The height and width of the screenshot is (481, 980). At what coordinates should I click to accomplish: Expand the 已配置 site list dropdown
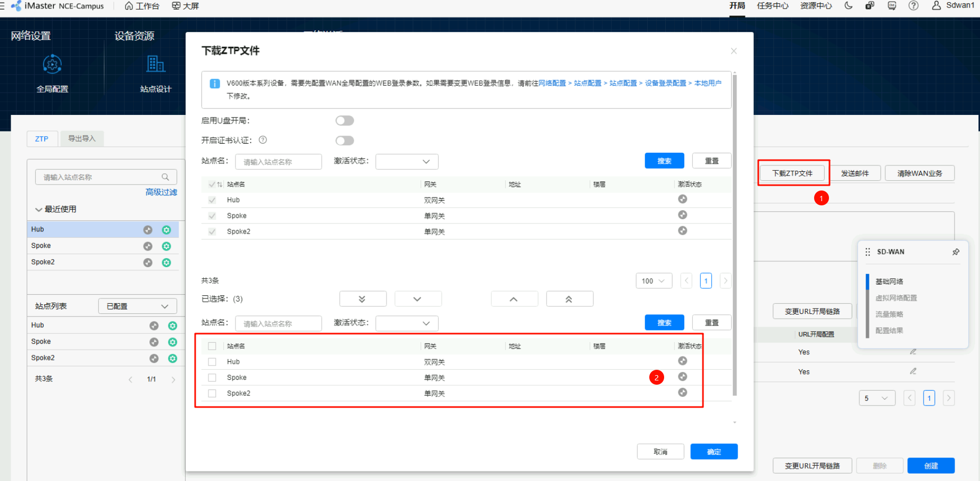137,306
